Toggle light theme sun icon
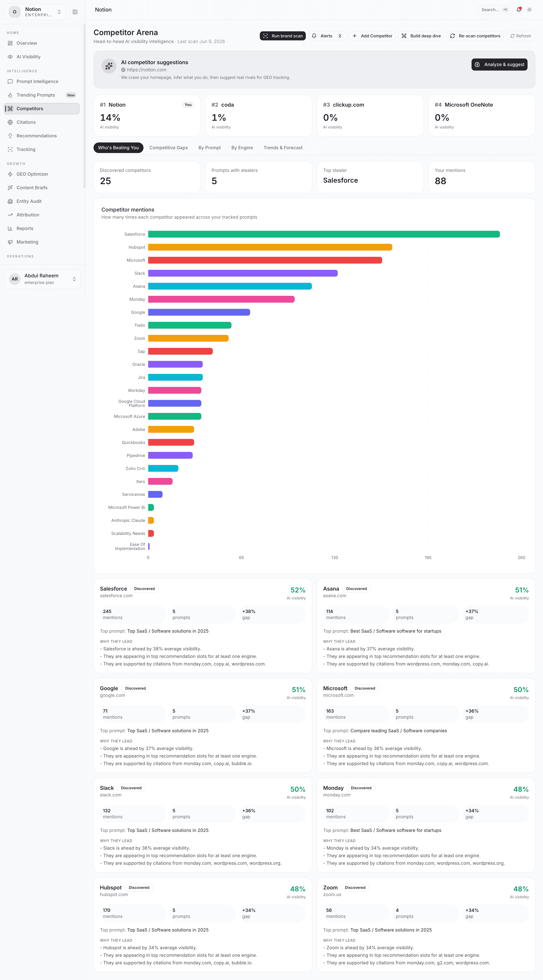The image size is (543, 980). click(529, 9)
